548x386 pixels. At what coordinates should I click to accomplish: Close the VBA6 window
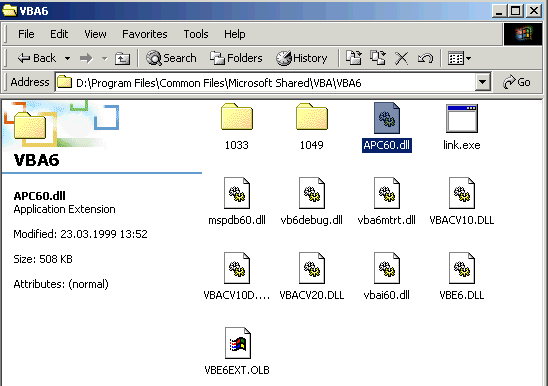pyautogui.click(x=534, y=11)
